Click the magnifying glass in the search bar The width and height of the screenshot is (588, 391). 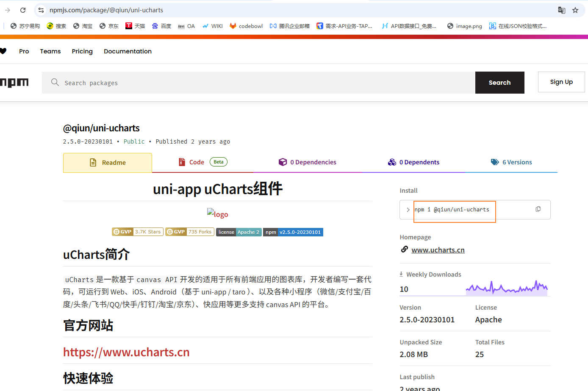pyautogui.click(x=55, y=82)
